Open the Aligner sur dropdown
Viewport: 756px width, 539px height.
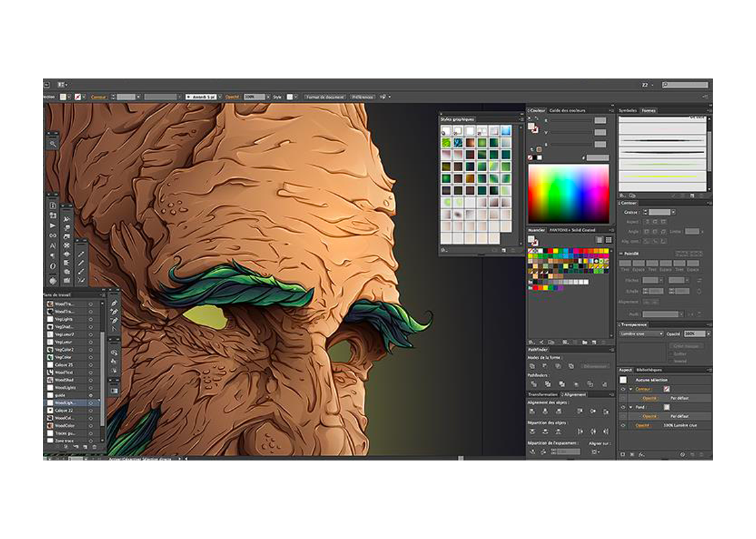[596, 452]
